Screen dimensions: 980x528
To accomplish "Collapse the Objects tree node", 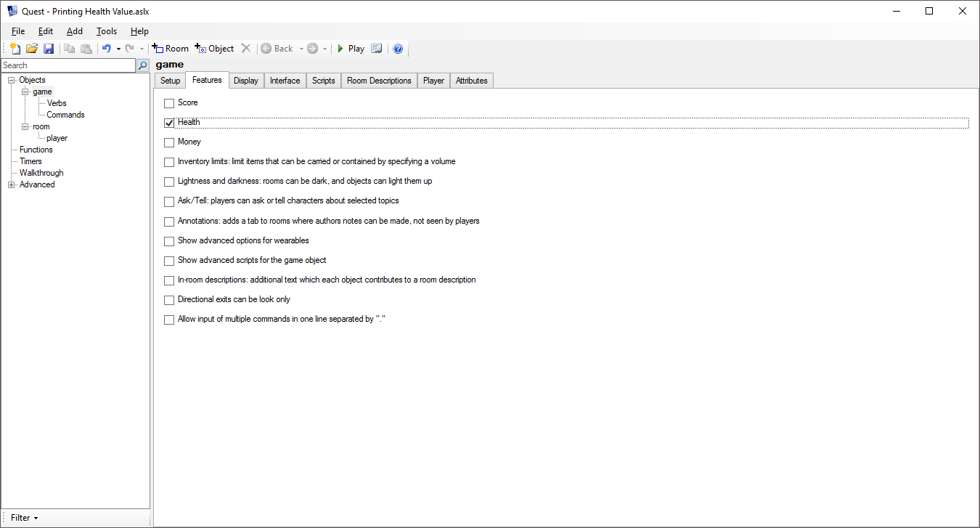I will (x=12, y=80).
